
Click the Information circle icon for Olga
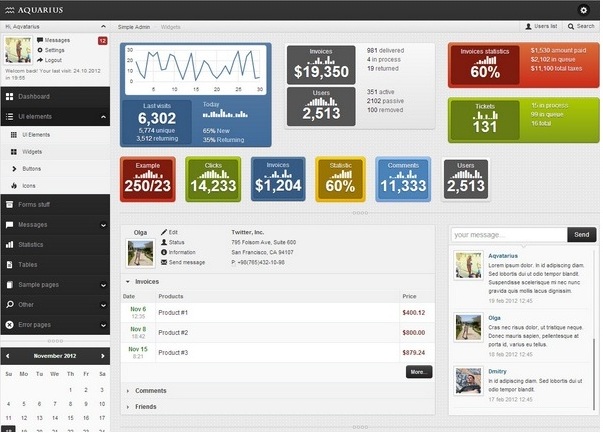coord(164,252)
